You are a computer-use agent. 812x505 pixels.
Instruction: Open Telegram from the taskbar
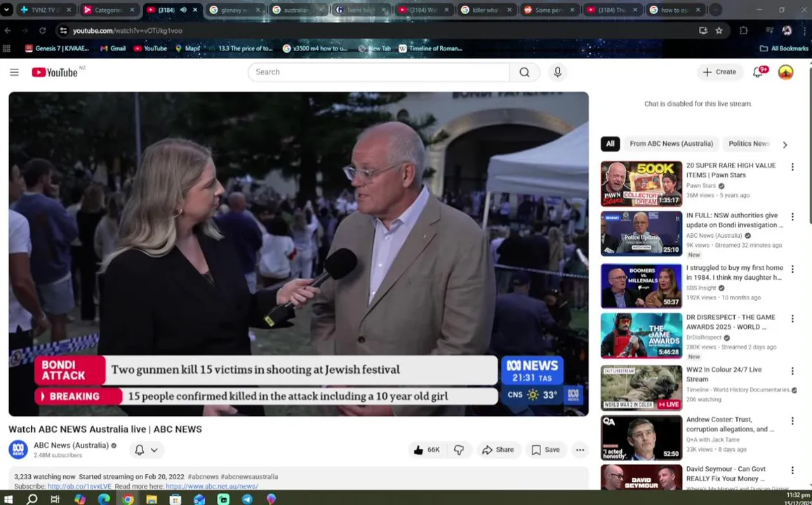[247, 499]
